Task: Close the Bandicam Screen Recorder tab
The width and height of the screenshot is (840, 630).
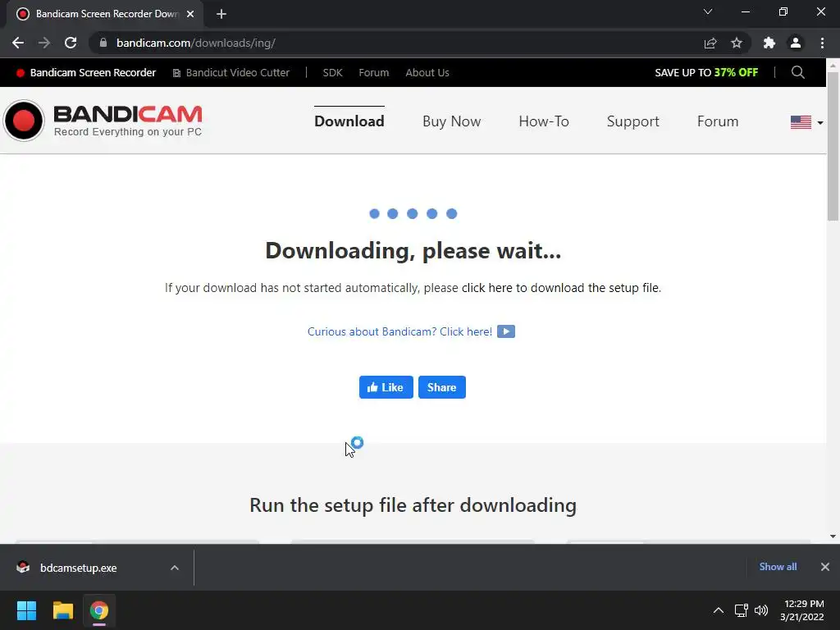Action: tap(190, 14)
